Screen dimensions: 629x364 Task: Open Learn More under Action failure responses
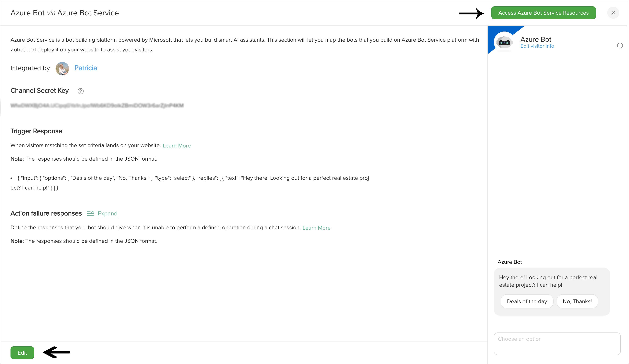[x=316, y=228]
